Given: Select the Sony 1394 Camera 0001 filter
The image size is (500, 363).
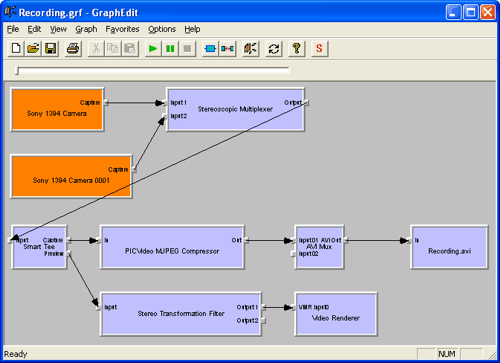Looking at the screenshot, I should click(x=71, y=177).
